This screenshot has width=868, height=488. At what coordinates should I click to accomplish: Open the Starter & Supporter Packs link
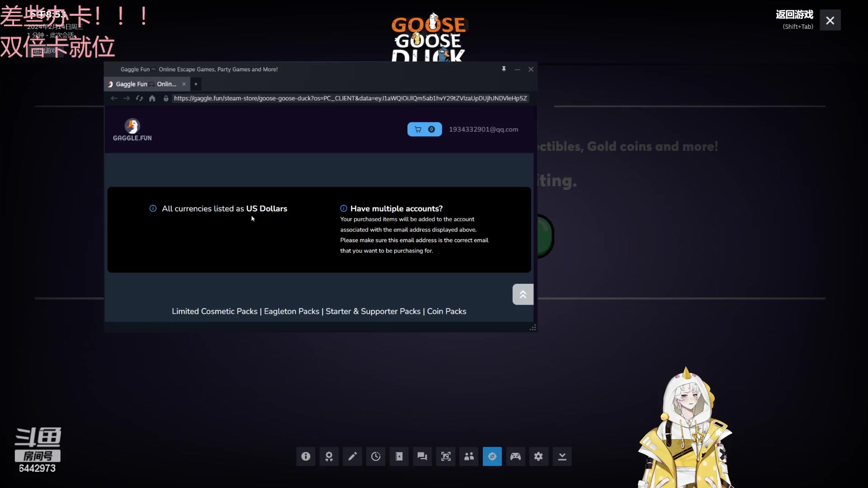pyautogui.click(x=373, y=311)
